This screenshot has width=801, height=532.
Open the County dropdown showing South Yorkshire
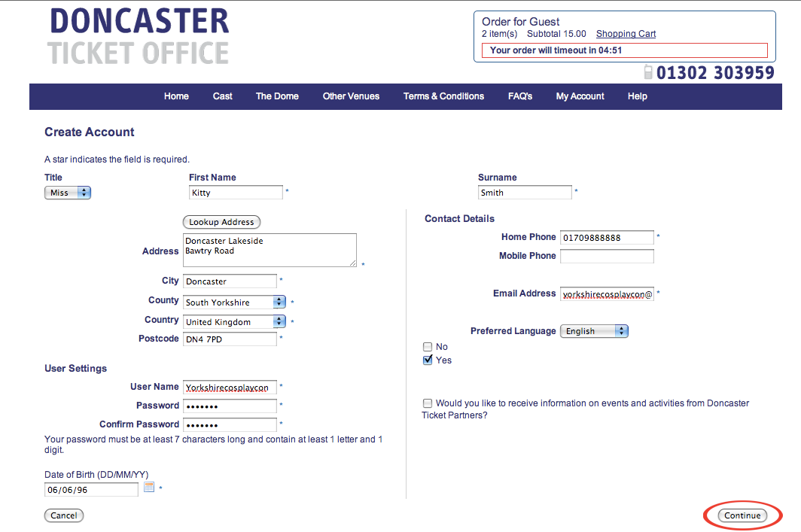[x=234, y=302]
